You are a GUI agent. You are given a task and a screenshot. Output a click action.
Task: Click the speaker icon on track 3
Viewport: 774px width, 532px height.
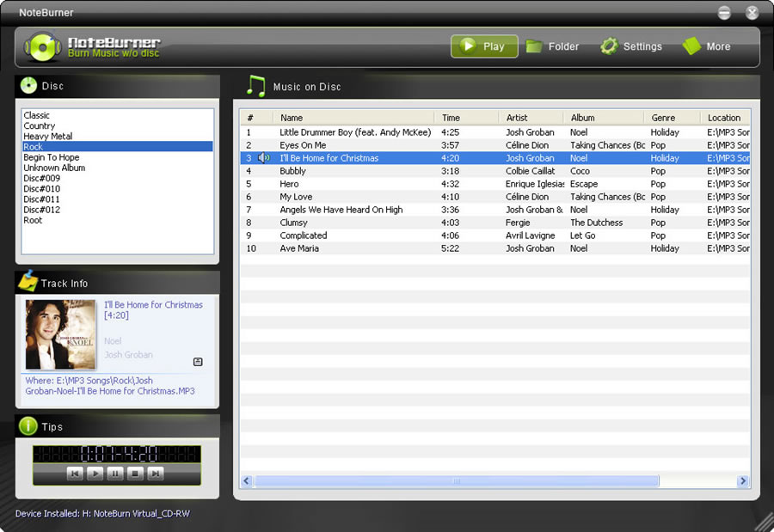click(264, 158)
